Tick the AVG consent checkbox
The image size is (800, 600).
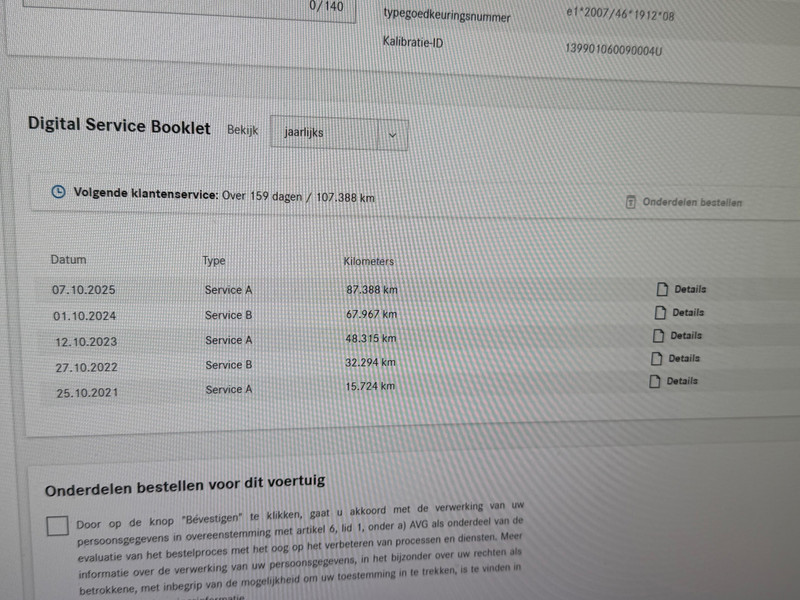[58, 525]
